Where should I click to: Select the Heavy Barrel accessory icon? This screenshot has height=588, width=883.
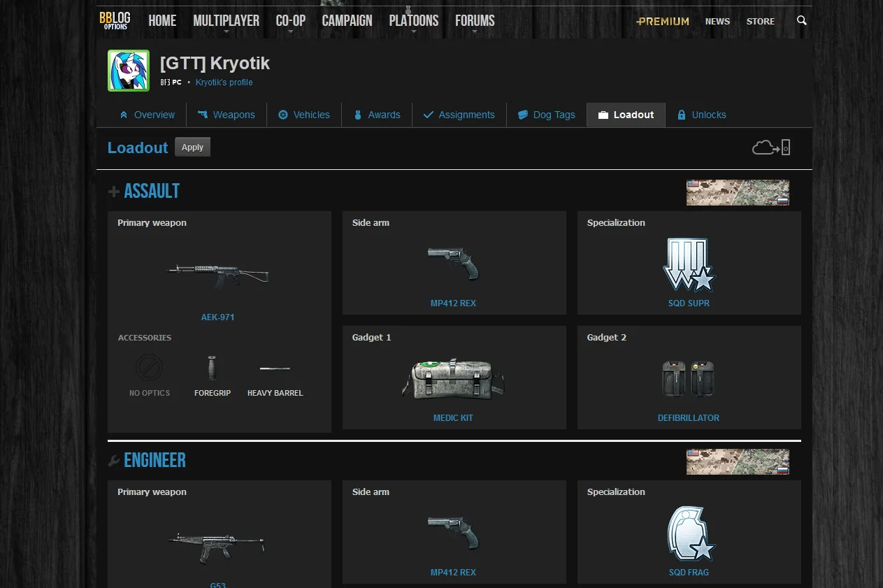point(275,368)
